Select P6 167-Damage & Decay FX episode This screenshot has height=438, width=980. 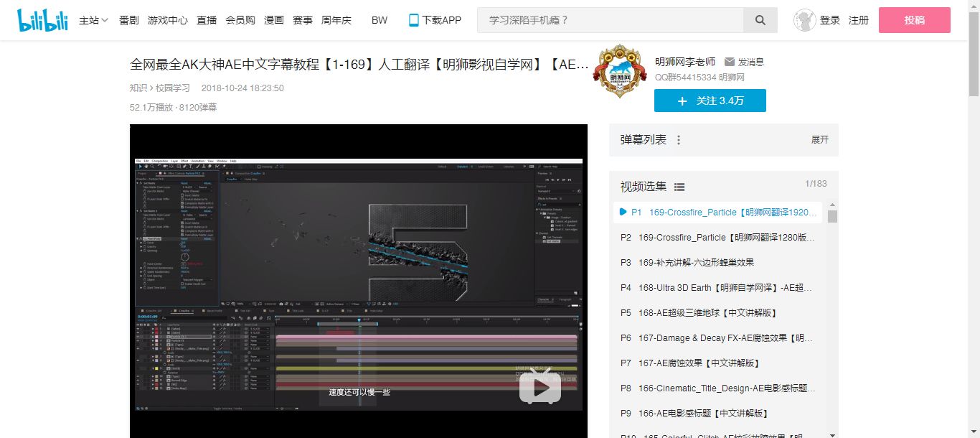pyautogui.click(x=718, y=337)
